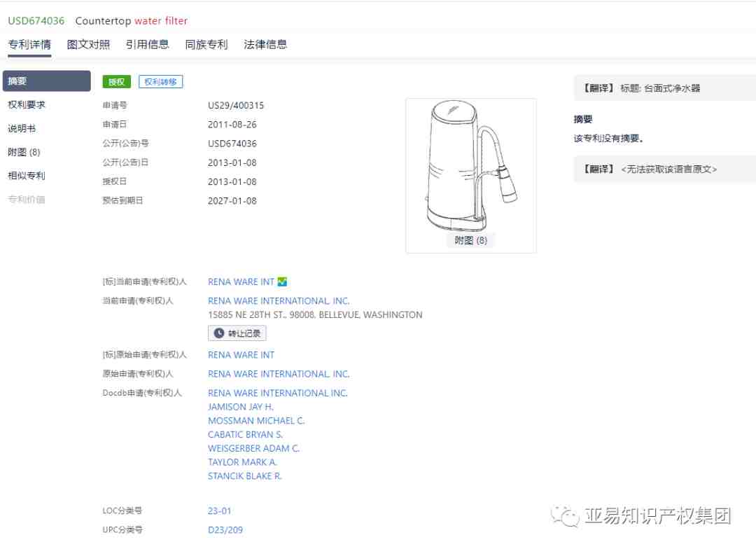Click the filing date 2011-08-26

232,125
